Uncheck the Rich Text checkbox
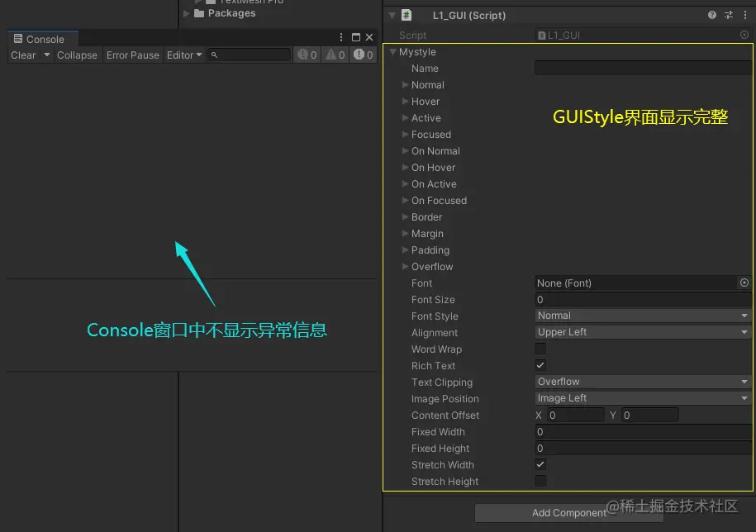 [540, 365]
